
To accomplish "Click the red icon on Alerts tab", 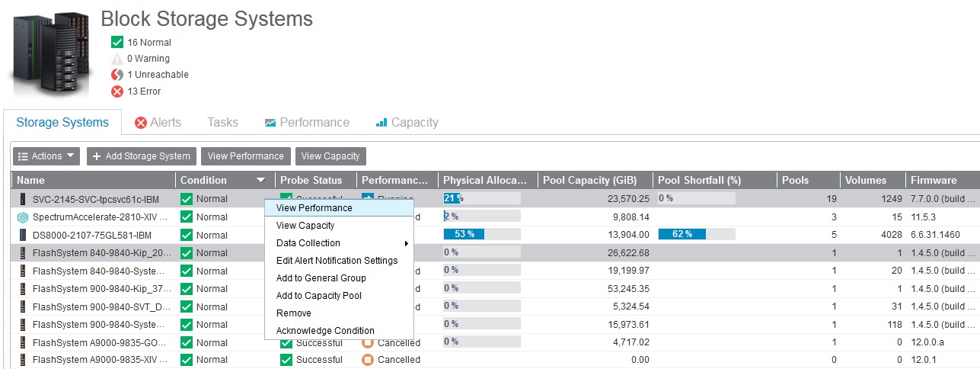I will 141,123.
